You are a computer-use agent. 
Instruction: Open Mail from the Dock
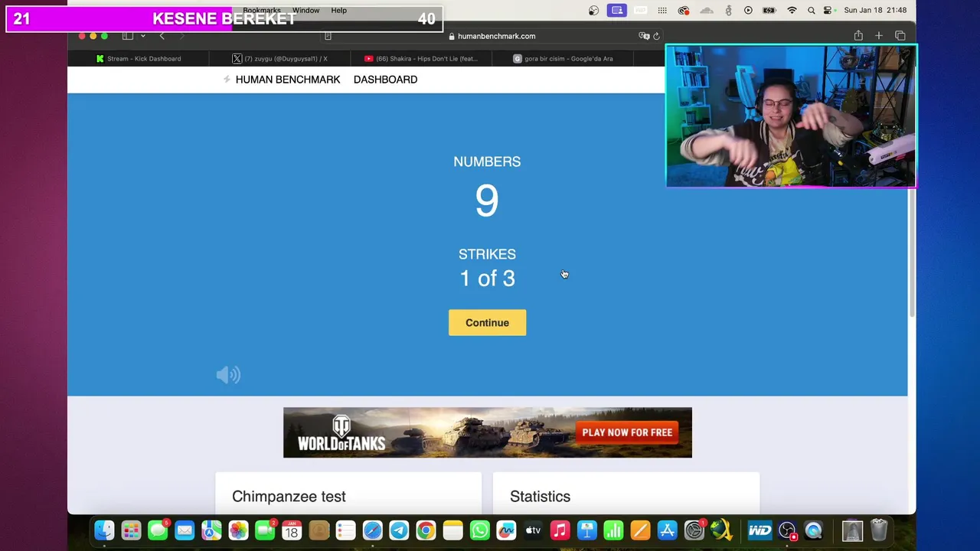click(x=185, y=530)
